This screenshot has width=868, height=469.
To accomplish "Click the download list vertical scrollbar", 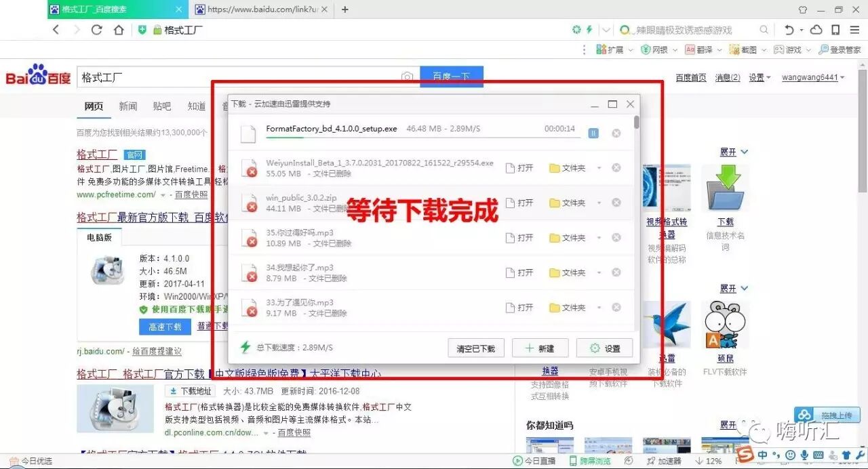I will (636, 123).
